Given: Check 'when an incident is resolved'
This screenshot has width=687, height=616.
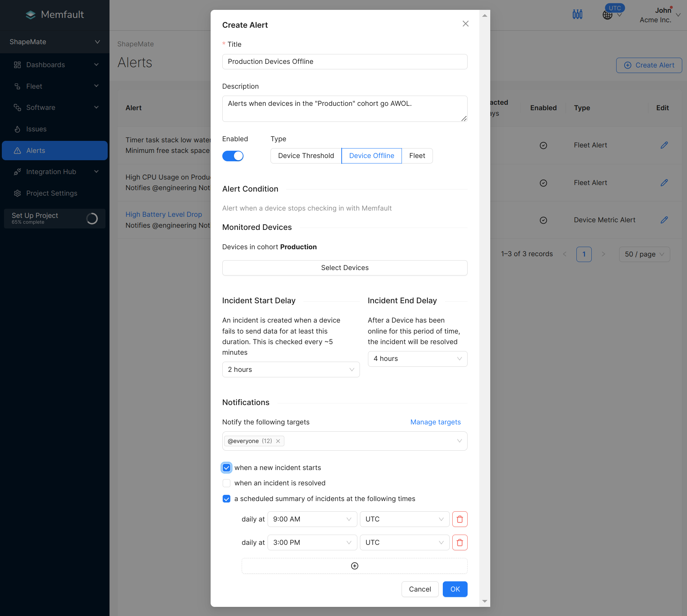Looking at the screenshot, I should click(x=227, y=483).
